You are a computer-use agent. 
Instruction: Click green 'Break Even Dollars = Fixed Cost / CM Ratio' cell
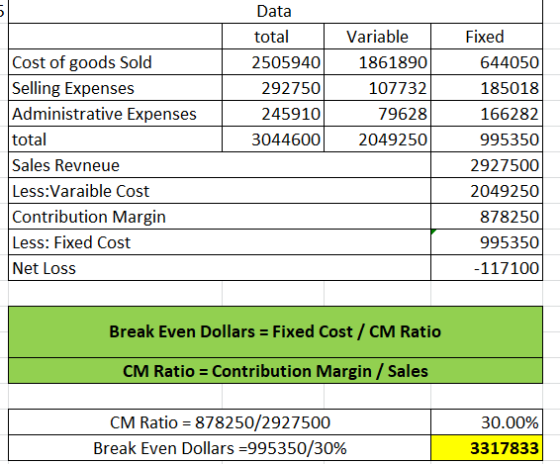tap(275, 332)
